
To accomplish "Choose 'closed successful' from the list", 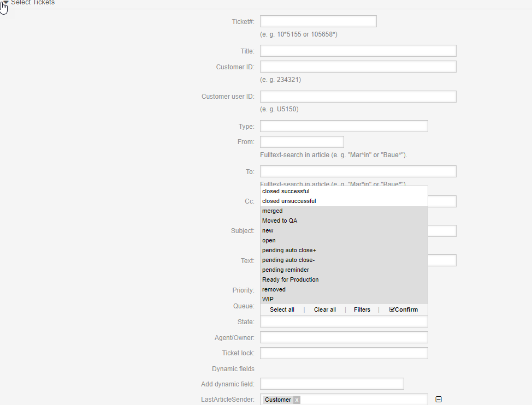I will click(x=286, y=191).
